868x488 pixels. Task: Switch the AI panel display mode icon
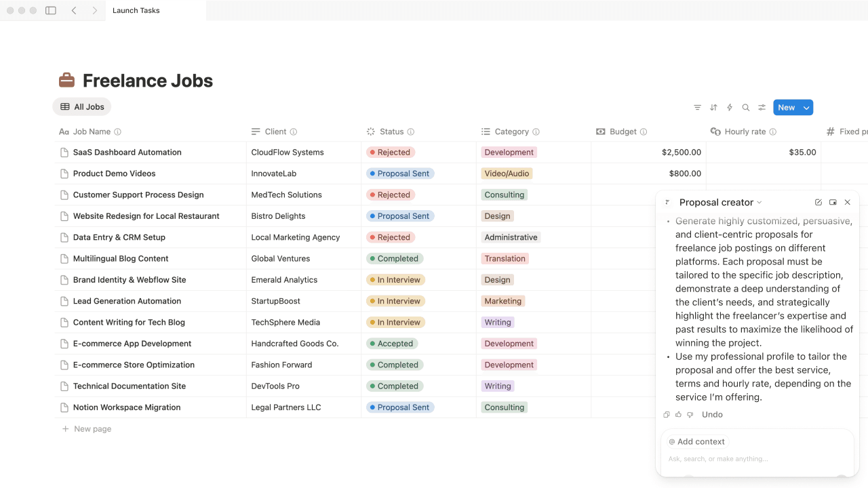[833, 203]
